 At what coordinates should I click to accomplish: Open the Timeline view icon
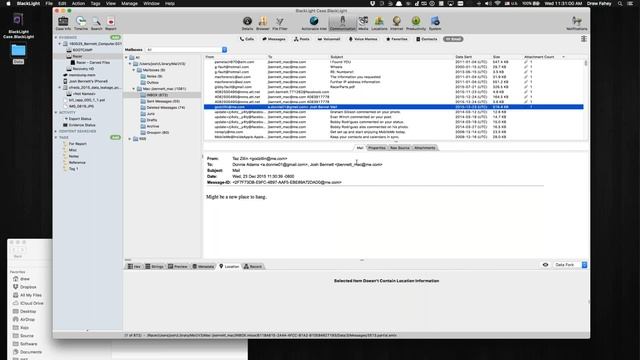pos(81,23)
